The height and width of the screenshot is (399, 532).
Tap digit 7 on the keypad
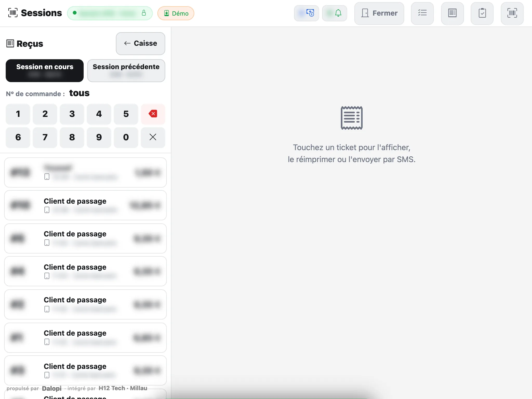tap(45, 137)
